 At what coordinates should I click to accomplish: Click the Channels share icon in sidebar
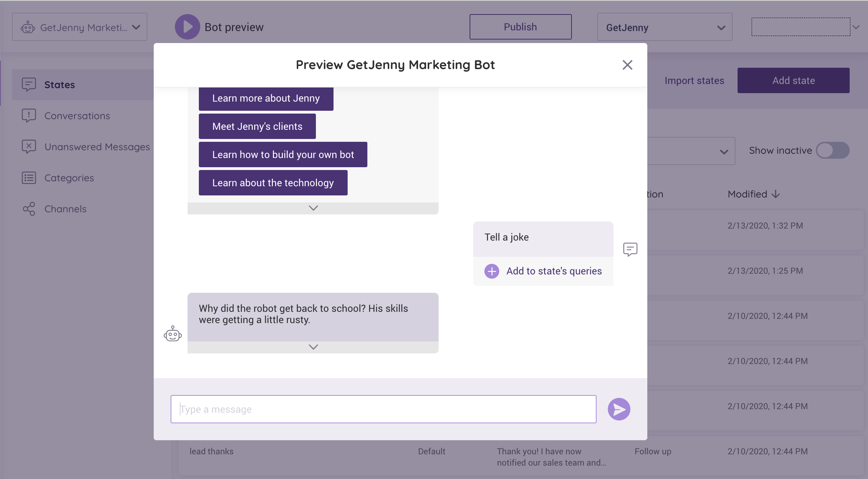point(29,209)
